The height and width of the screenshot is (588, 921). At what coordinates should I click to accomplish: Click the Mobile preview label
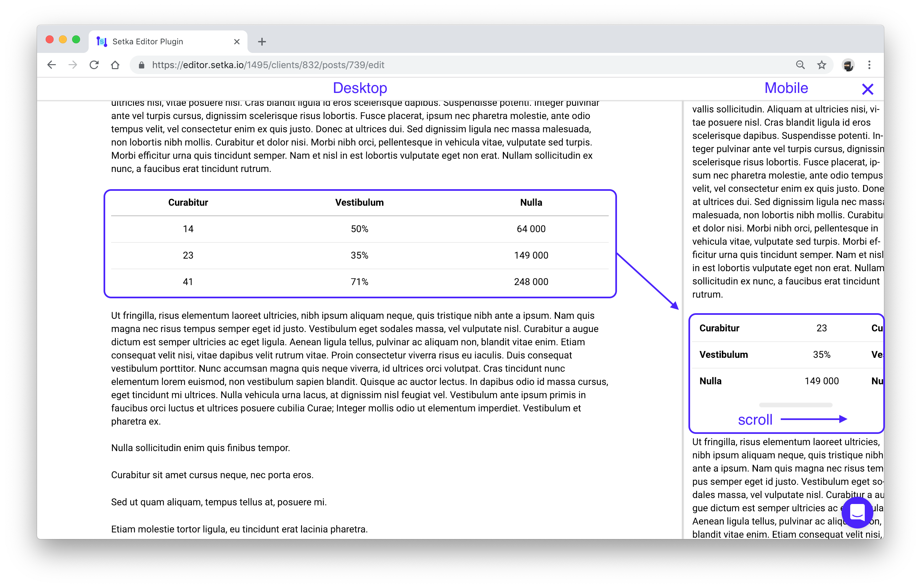786,88
